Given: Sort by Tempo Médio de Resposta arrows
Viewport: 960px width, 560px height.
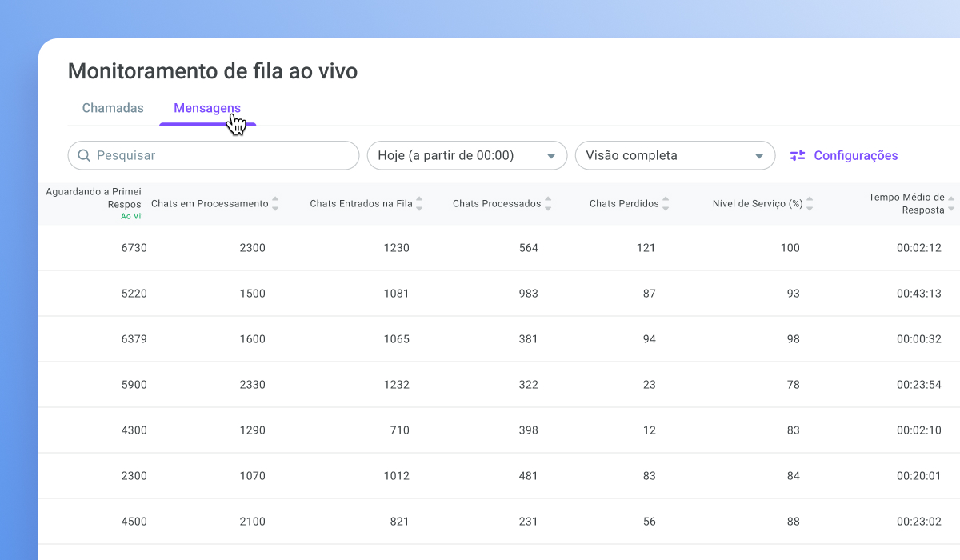Looking at the screenshot, I should [951, 204].
